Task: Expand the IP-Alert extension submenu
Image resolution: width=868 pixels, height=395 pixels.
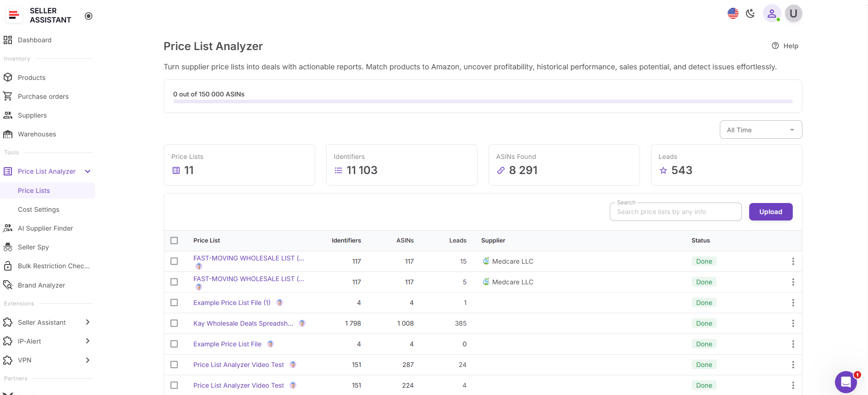Action: [x=88, y=341]
